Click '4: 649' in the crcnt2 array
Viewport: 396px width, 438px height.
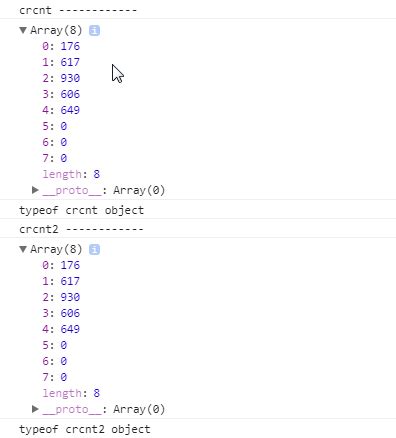pyautogui.click(x=61, y=329)
